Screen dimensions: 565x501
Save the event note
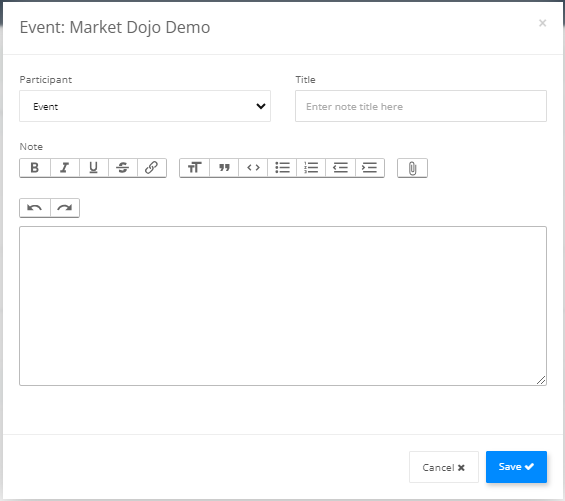point(516,467)
